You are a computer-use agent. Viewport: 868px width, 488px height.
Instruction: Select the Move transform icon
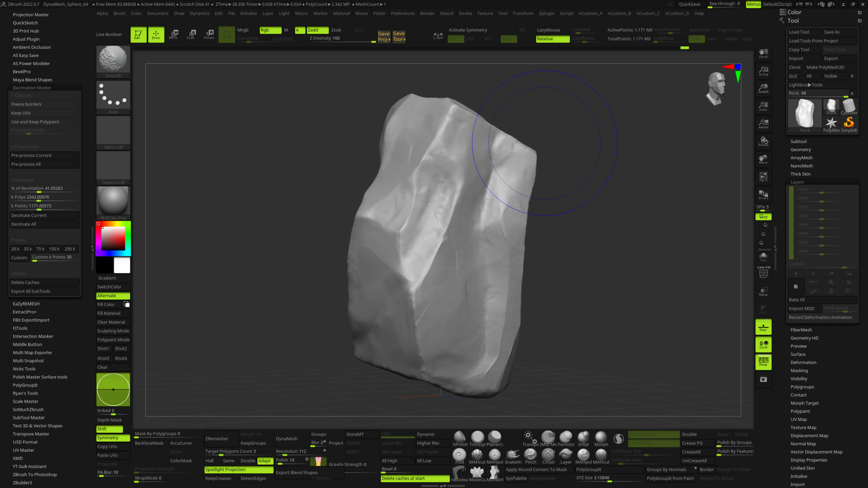[x=173, y=34]
